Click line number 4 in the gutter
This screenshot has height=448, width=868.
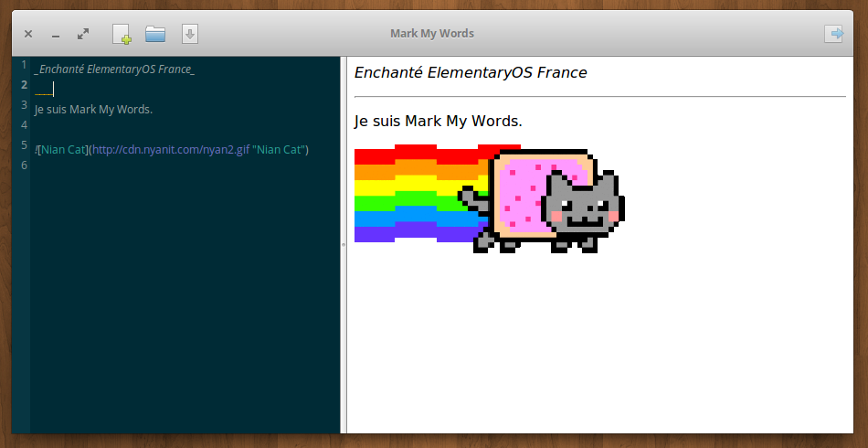click(24, 124)
